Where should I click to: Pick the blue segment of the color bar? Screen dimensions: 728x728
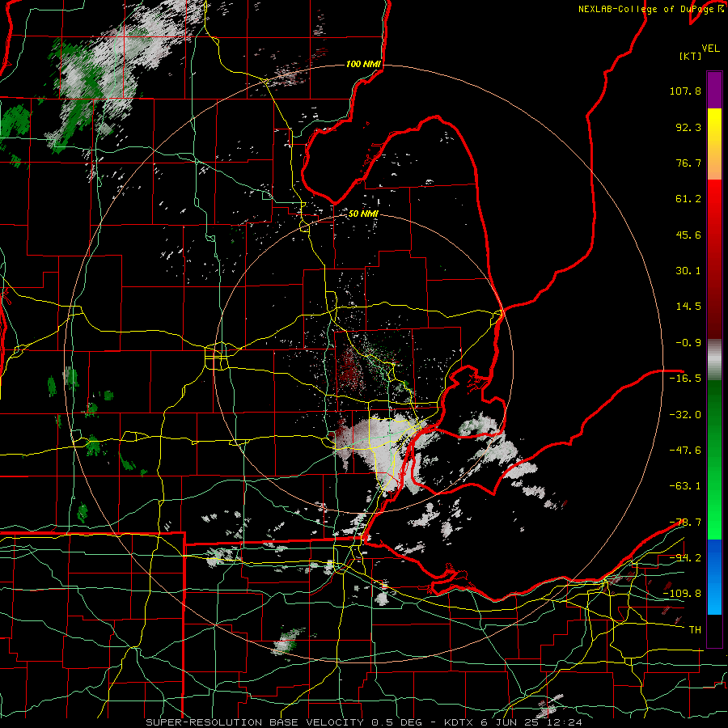tap(714, 577)
